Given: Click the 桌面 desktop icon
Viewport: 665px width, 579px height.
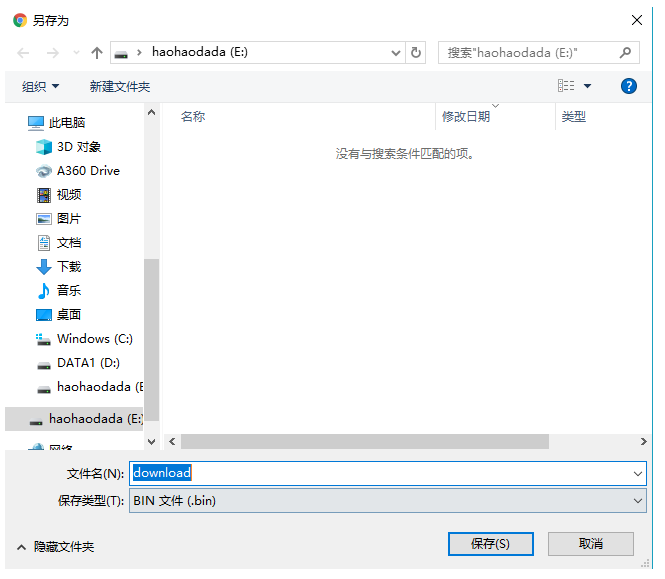Looking at the screenshot, I should tap(44, 315).
